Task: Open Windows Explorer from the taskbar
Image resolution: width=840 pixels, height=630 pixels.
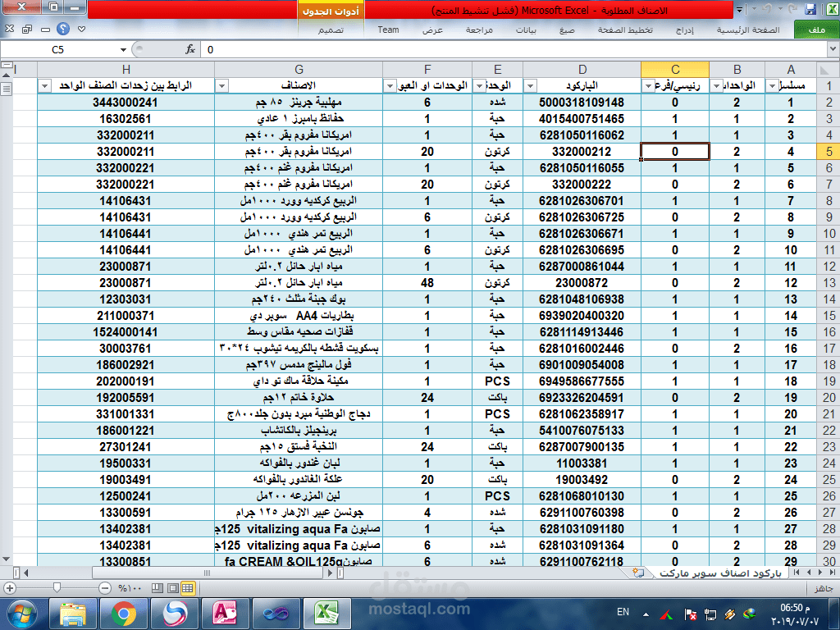Action: click(x=73, y=614)
